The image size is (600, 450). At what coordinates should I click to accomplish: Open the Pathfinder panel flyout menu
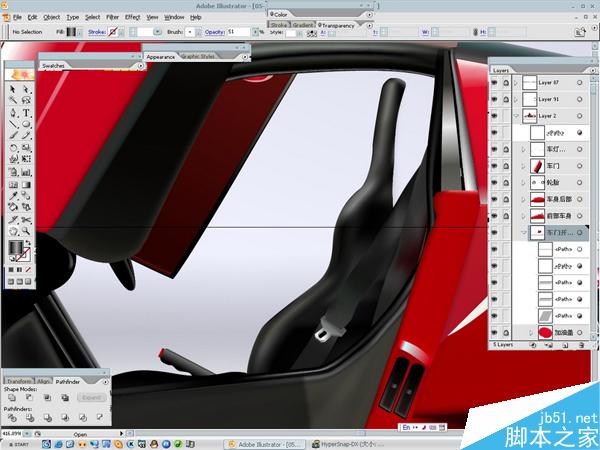(105, 382)
